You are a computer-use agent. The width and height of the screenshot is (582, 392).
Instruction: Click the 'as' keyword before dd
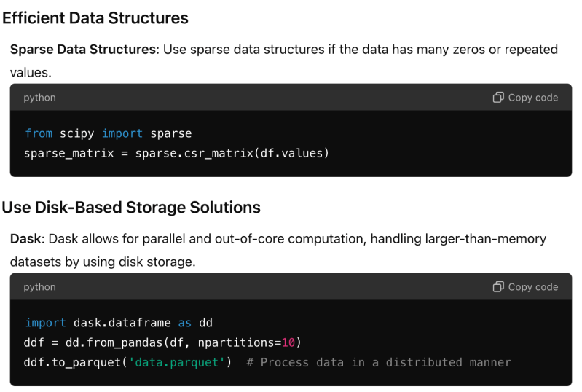(184, 323)
